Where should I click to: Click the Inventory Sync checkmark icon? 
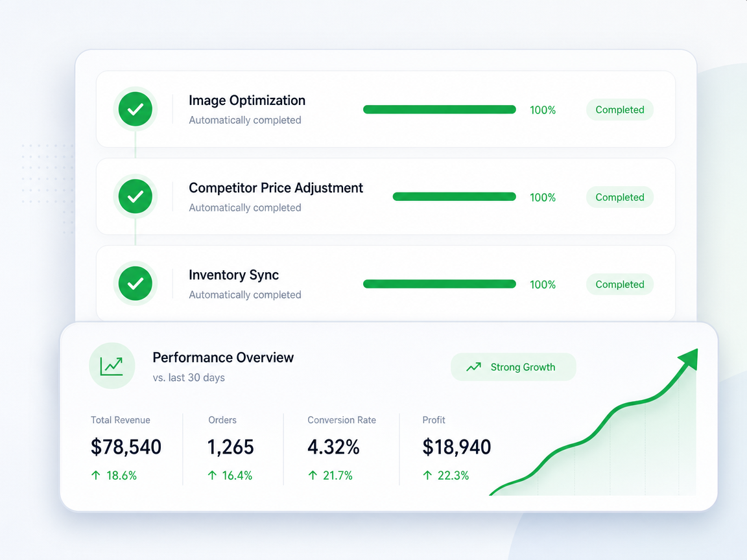[x=136, y=283]
